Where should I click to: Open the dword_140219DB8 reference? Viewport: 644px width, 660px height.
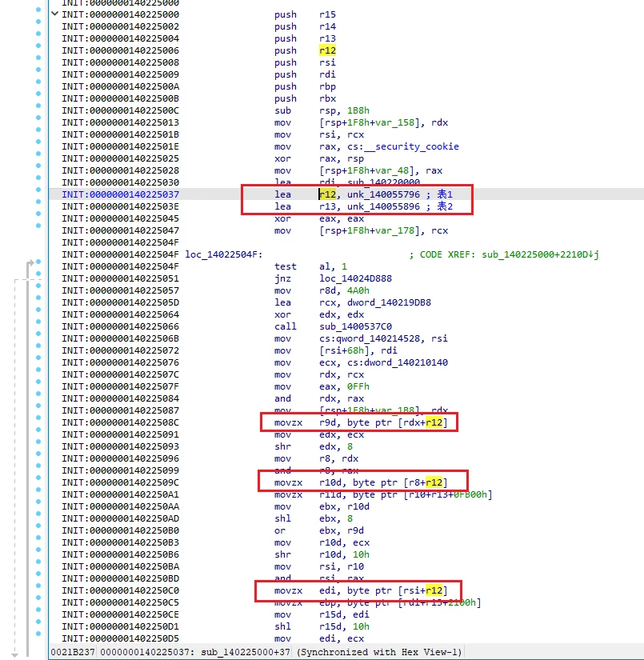389,302
